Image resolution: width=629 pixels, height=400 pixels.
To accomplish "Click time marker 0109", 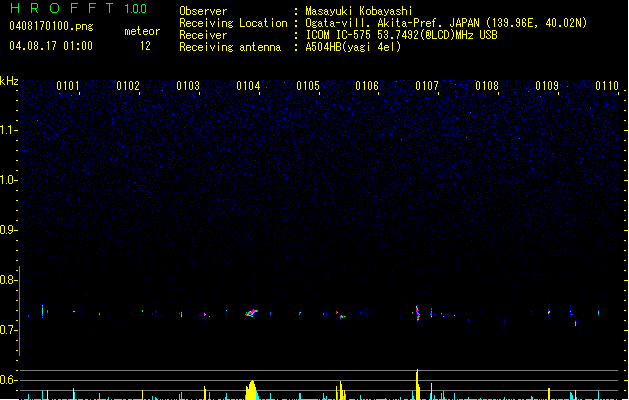I will pos(547,86).
